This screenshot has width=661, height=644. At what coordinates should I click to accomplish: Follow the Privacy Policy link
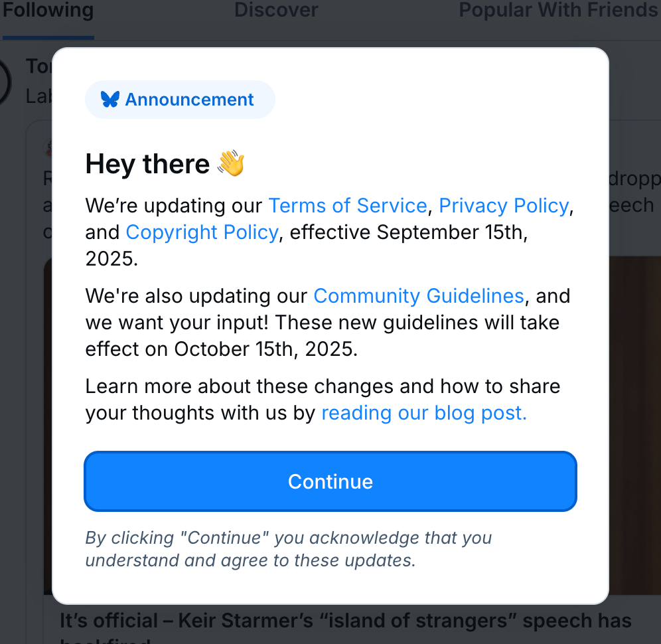(504, 206)
